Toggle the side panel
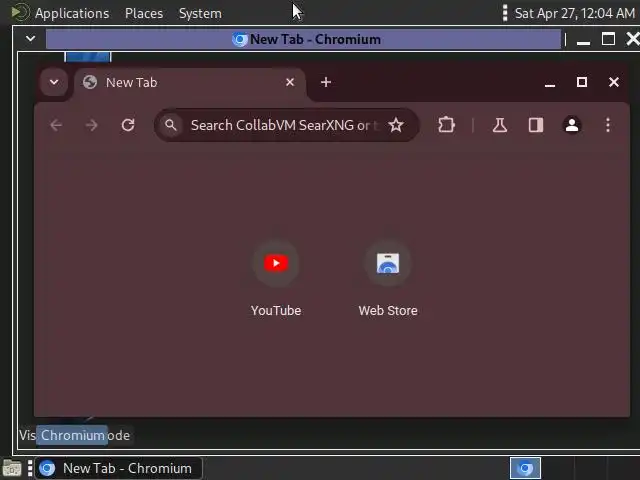 (x=536, y=125)
